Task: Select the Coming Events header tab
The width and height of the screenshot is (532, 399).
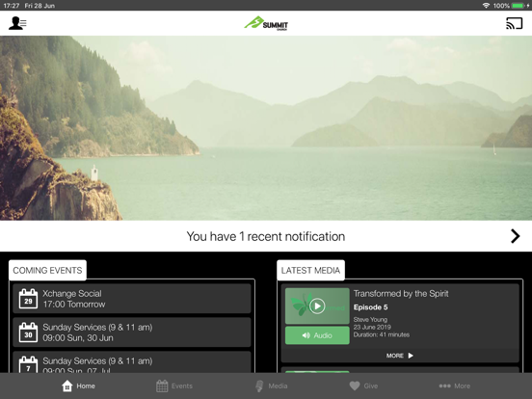Action: (47, 271)
